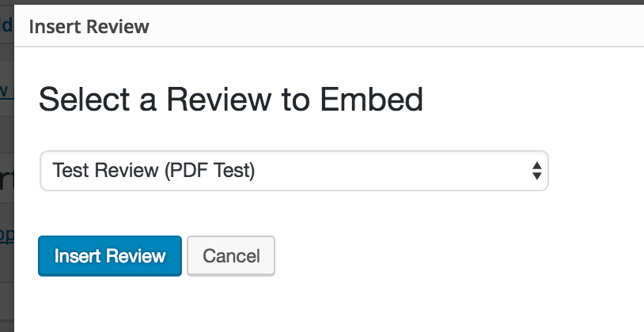Confirm embedding with the Insert Review button

(x=110, y=256)
